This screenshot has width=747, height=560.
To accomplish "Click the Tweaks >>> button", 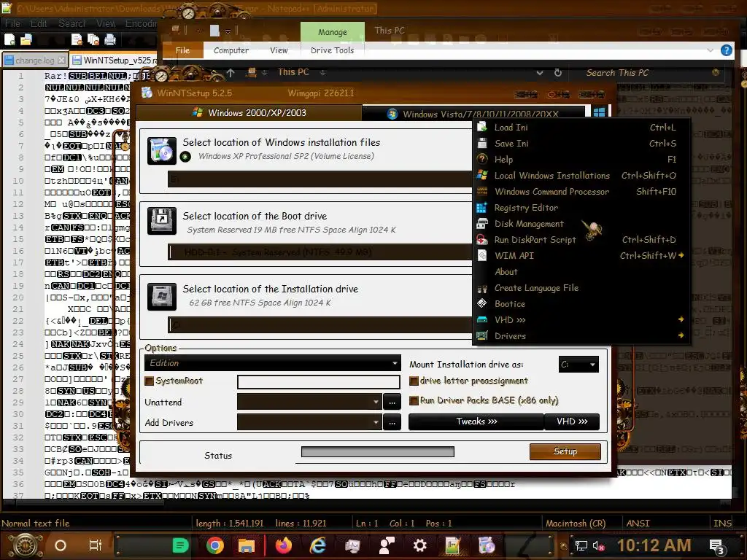I will (x=476, y=421).
